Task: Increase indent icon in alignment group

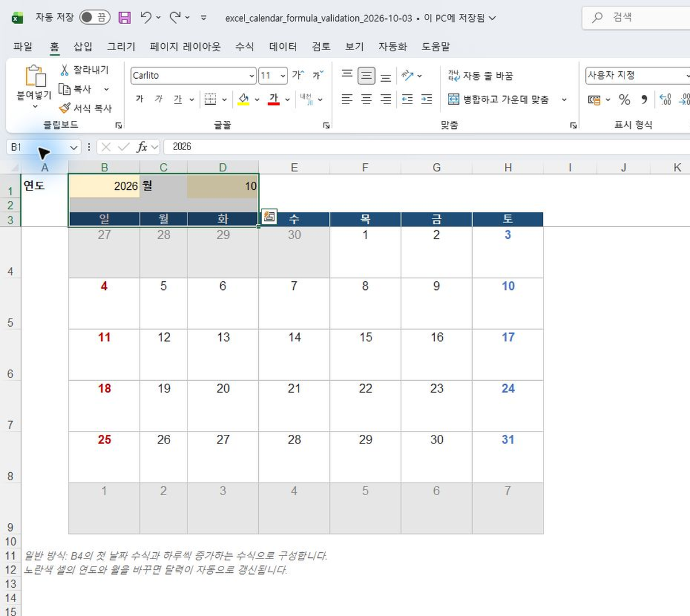Action: 427,100
